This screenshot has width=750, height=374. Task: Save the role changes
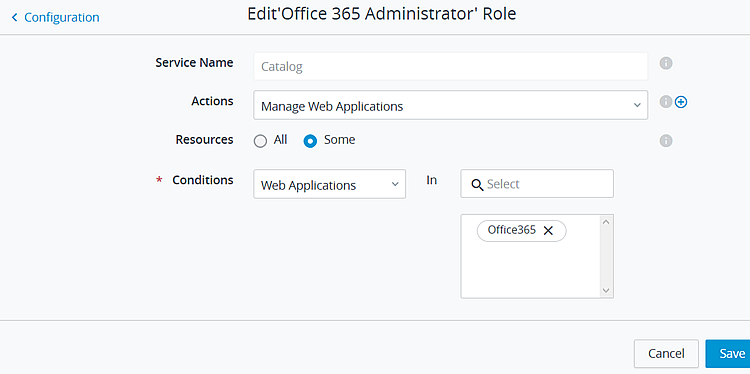(x=728, y=353)
